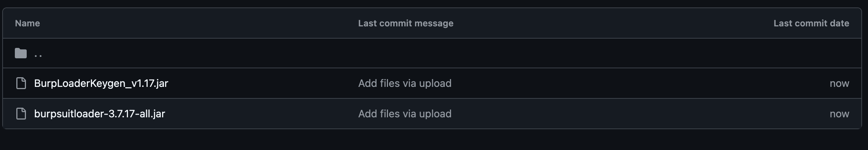Click the empty area below file table
The width and height of the screenshot is (868, 150).
tap(434, 140)
